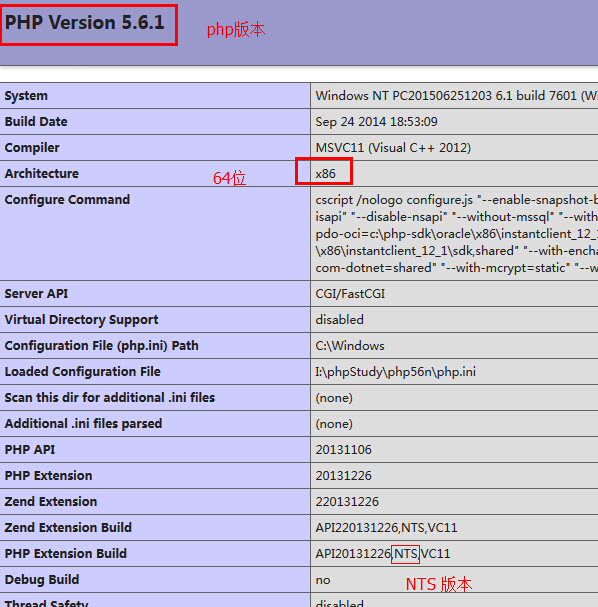598x607 pixels.
Task: Click the I:\phpStudy\php56n\php.ini path
Action: pos(396,372)
